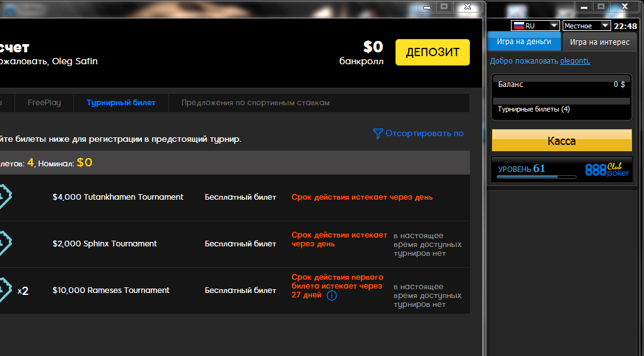This screenshot has height=356, width=644.
Task: Click the 22:48 clock display
Action: (625, 26)
